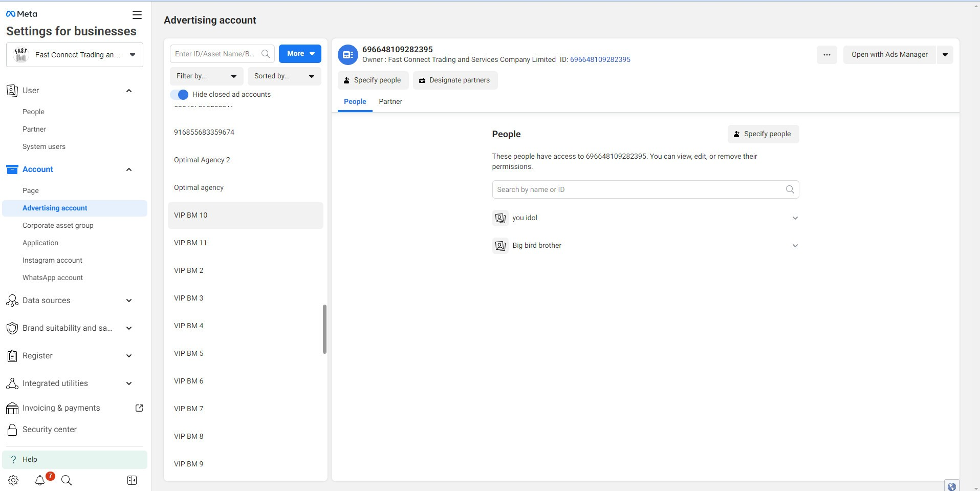The width and height of the screenshot is (980, 491).
Task: Open the Sorted by dropdown
Action: point(285,76)
